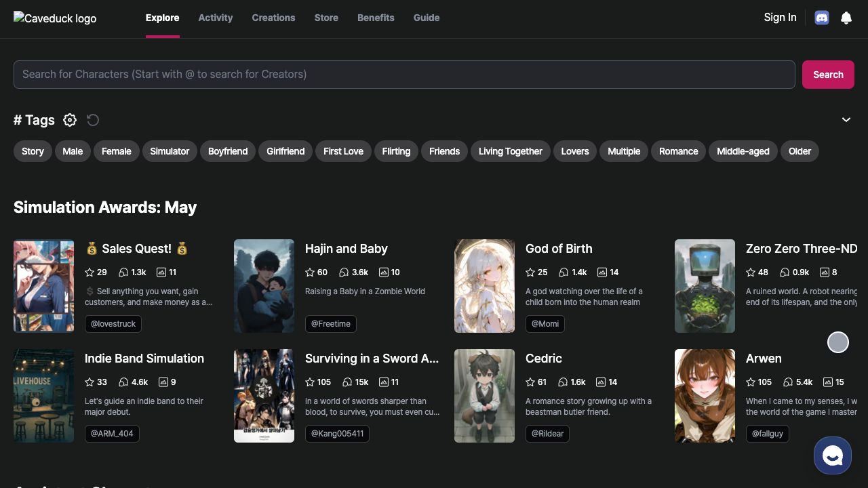Click the Caveduck logo
Viewport: 868px width, 488px height.
(56, 18)
